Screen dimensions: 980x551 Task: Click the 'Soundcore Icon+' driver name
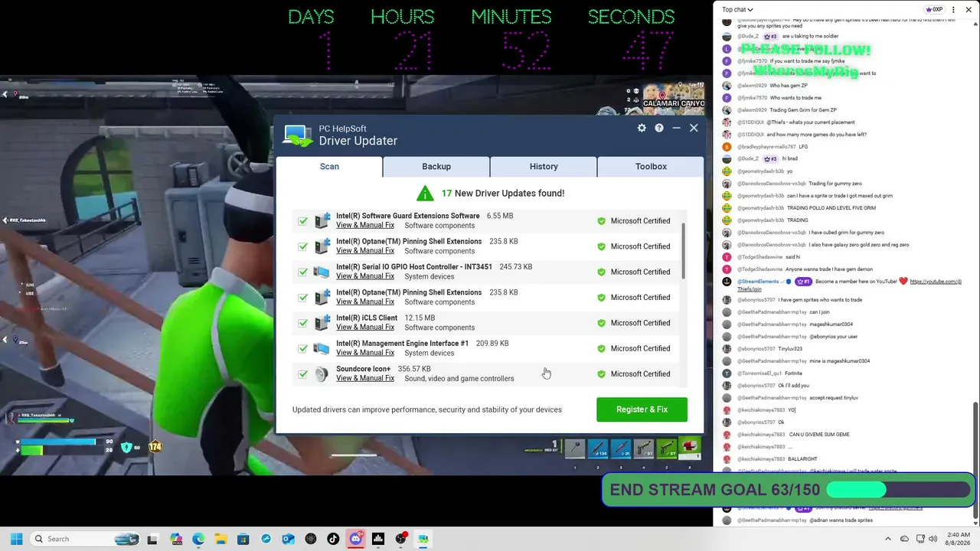(363, 369)
